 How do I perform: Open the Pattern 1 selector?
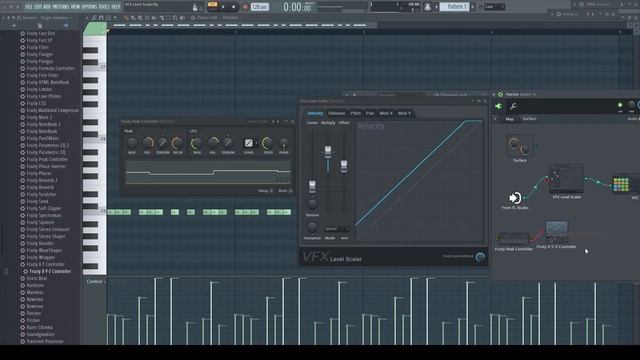454,7
